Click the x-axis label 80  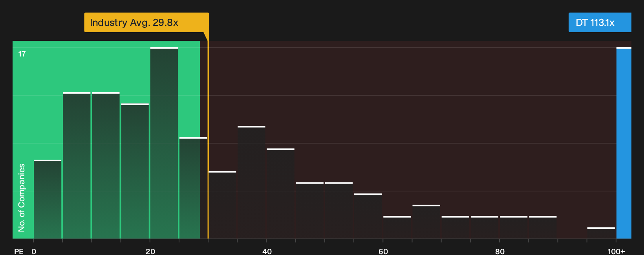point(500,251)
